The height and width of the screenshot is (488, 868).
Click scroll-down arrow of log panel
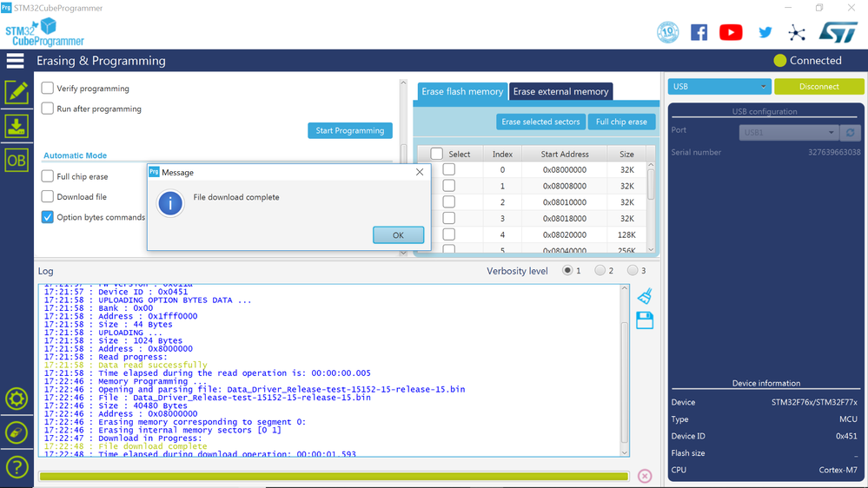pyautogui.click(x=625, y=452)
